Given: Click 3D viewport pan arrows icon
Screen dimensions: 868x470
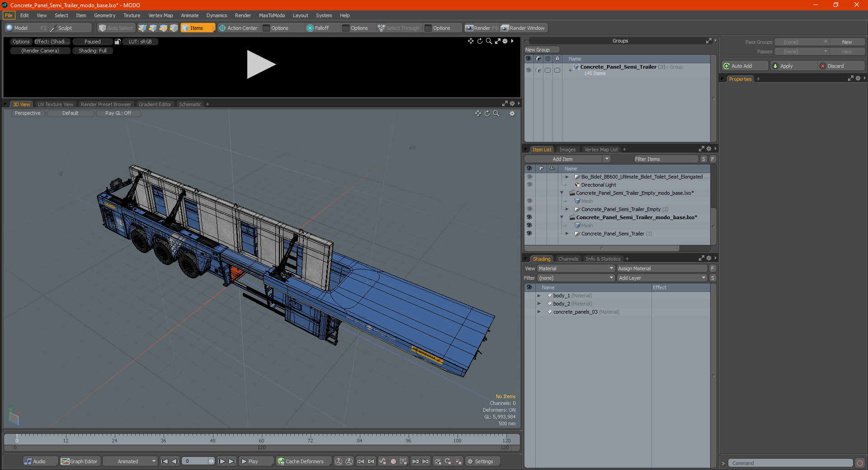Looking at the screenshot, I should 478,113.
